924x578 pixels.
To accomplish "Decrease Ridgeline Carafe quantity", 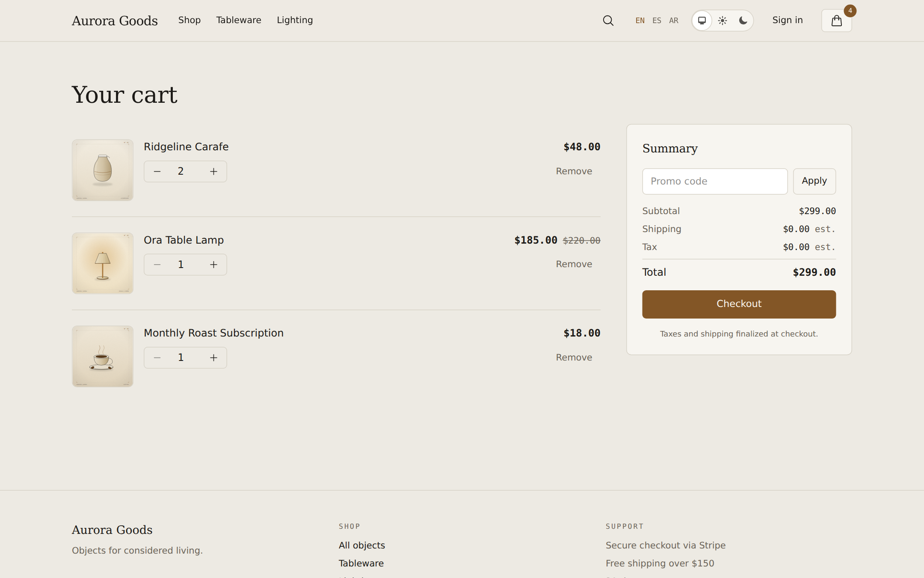I will pos(157,171).
